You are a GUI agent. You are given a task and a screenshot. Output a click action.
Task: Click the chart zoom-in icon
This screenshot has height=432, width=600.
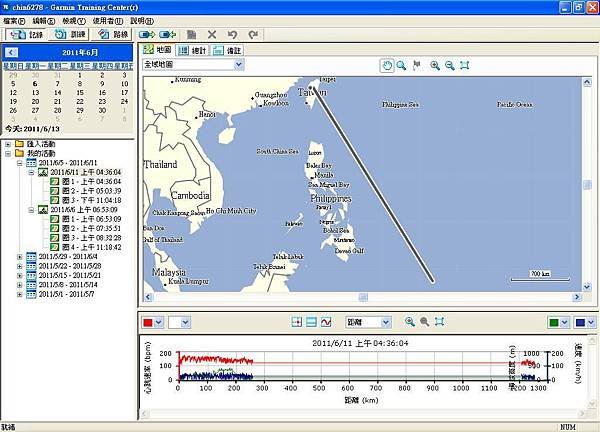409,322
